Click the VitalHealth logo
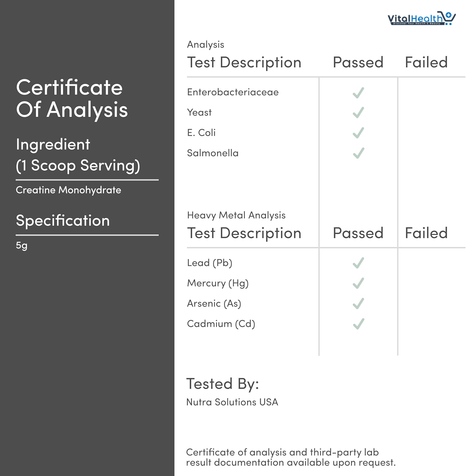The image size is (466, 476). 421,18
